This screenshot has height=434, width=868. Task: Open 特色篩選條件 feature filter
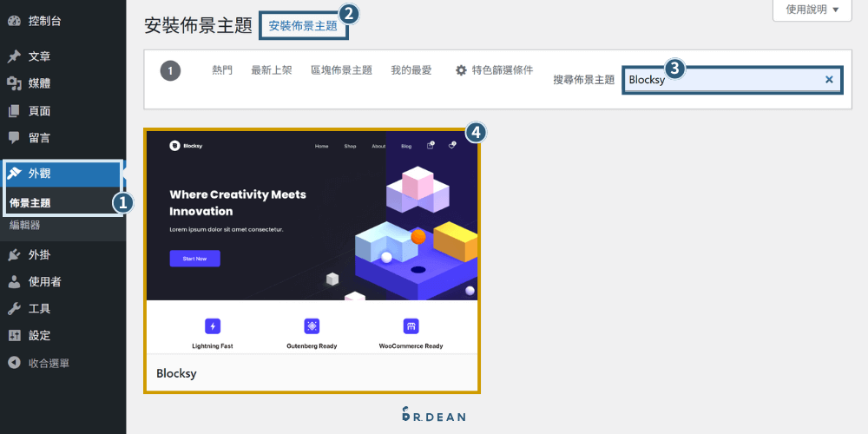(502, 70)
